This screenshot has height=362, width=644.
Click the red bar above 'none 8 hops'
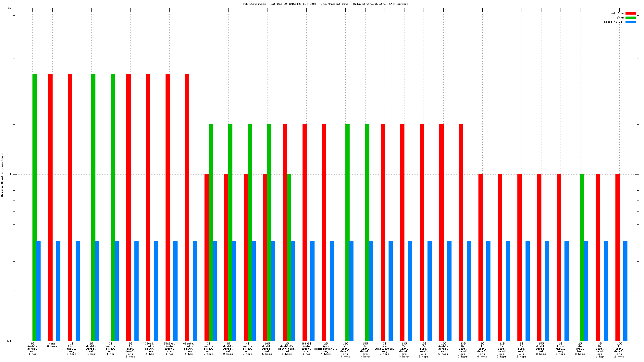pyautogui.click(x=50, y=208)
